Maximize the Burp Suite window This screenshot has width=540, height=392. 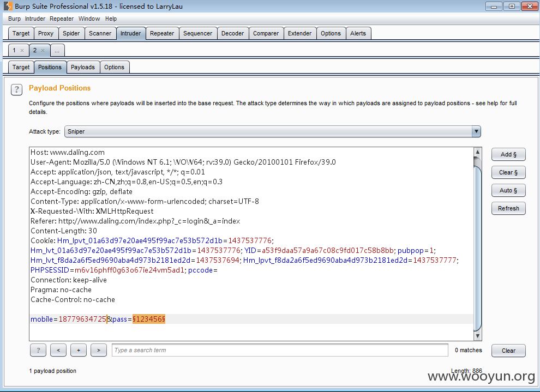point(512,6)
